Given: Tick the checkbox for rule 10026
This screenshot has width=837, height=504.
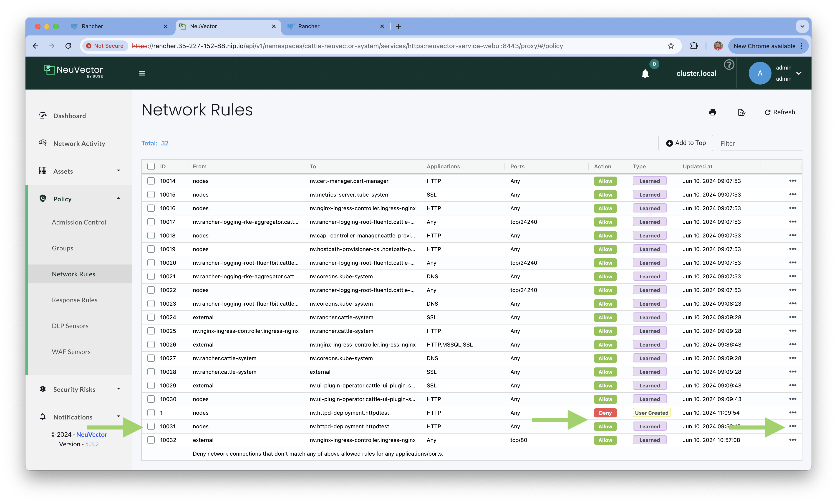Looking at the screenshot, I should (151, 344).
